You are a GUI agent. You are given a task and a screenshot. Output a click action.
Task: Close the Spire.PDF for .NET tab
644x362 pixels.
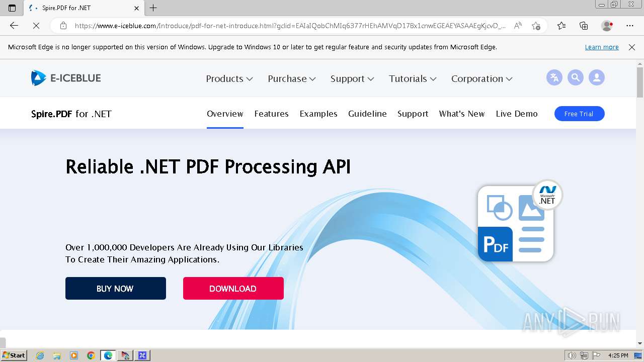(136, 8)
